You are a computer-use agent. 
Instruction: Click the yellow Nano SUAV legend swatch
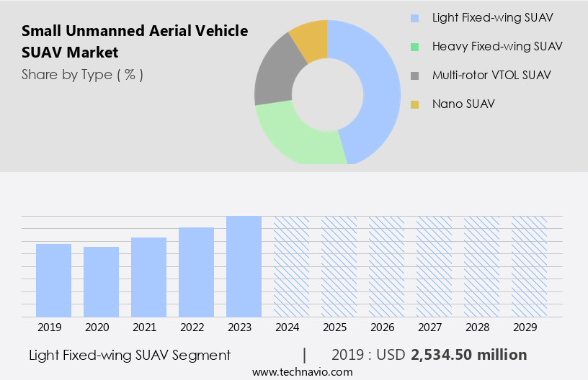coord(414,104)
